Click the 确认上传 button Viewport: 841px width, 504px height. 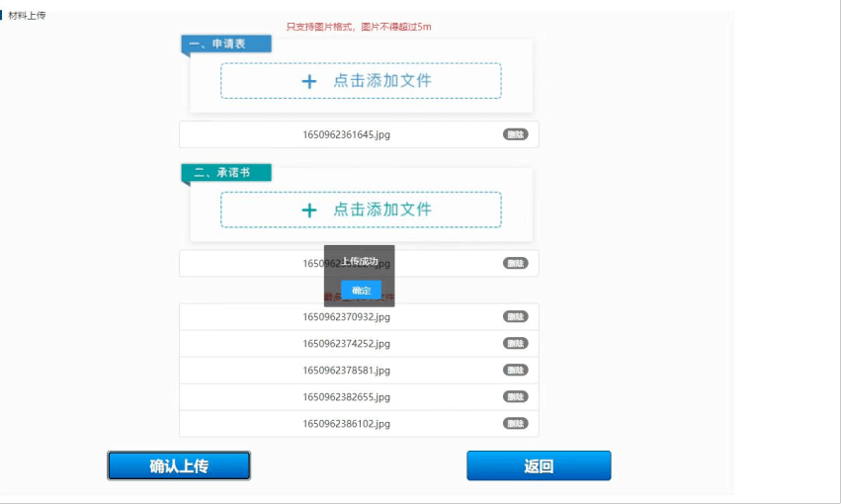tap(179, 466)
